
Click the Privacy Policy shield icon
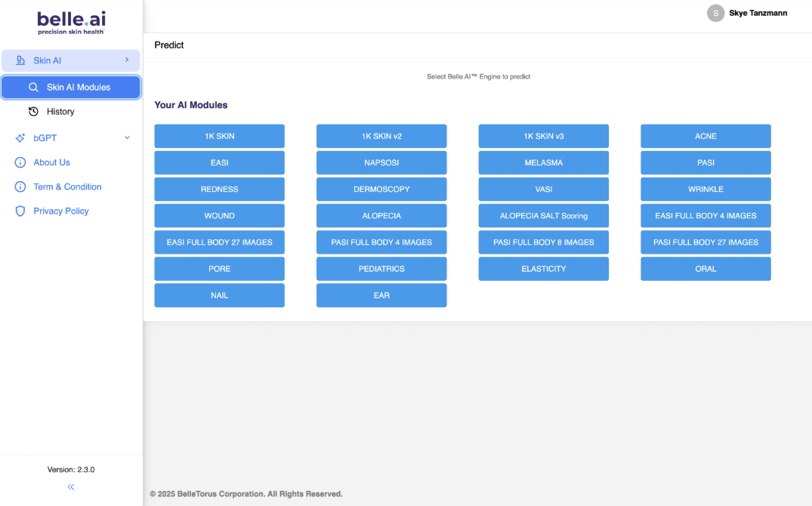point(20,211)
